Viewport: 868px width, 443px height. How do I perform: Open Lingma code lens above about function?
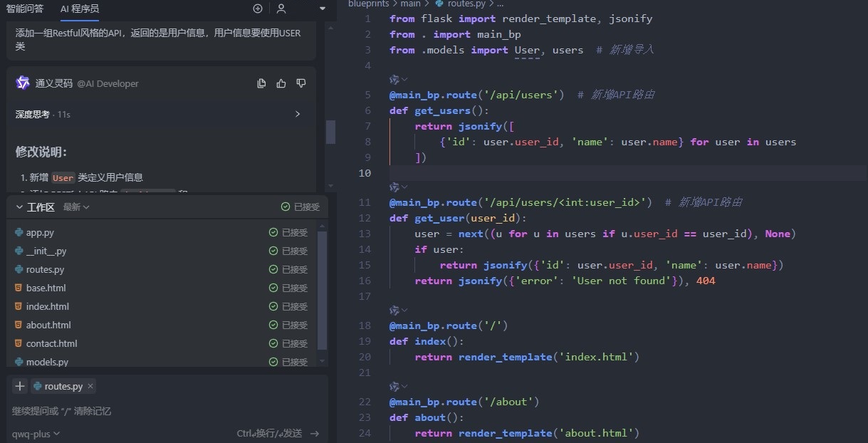tap(398, 387)
